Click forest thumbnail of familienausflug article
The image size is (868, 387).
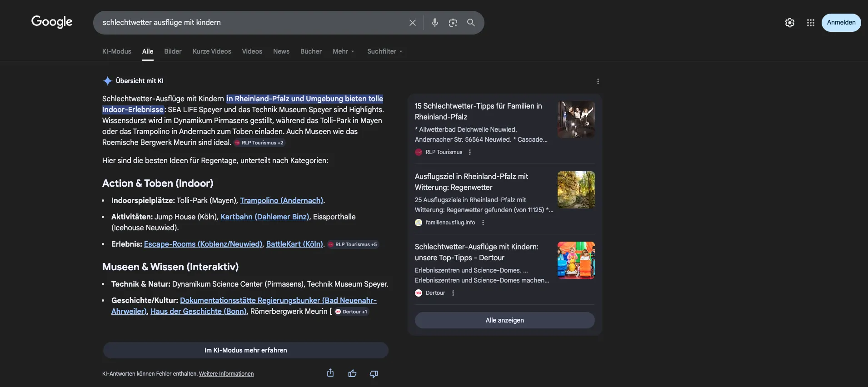[x=576, y=190]
